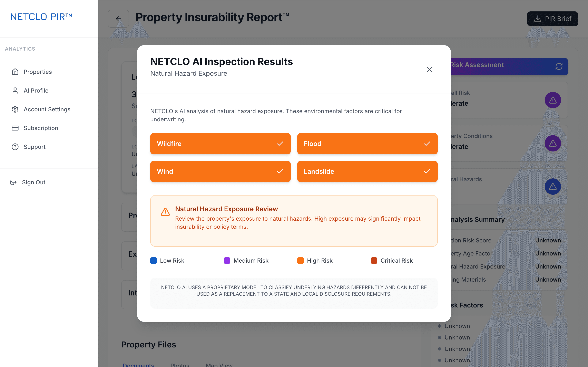This screenshot has height=367, width=588.
Task: Open Support from the sidebar
Action: coord(34,147)
